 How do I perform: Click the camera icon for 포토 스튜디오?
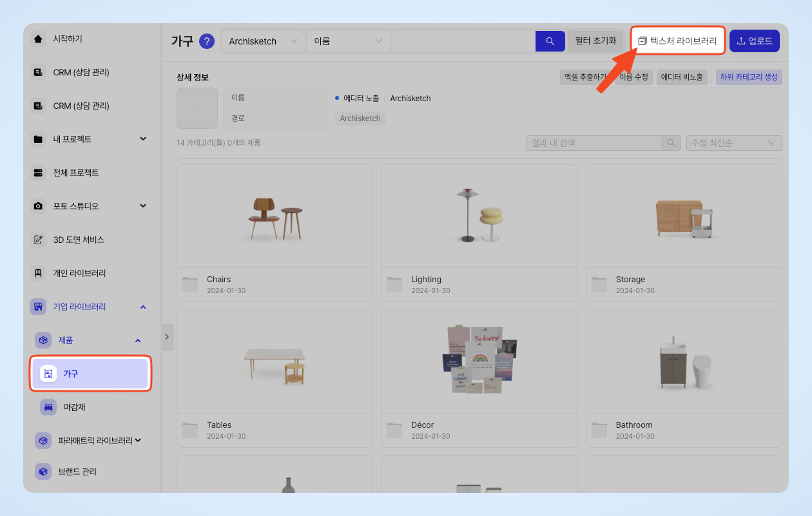pos(38,206)
